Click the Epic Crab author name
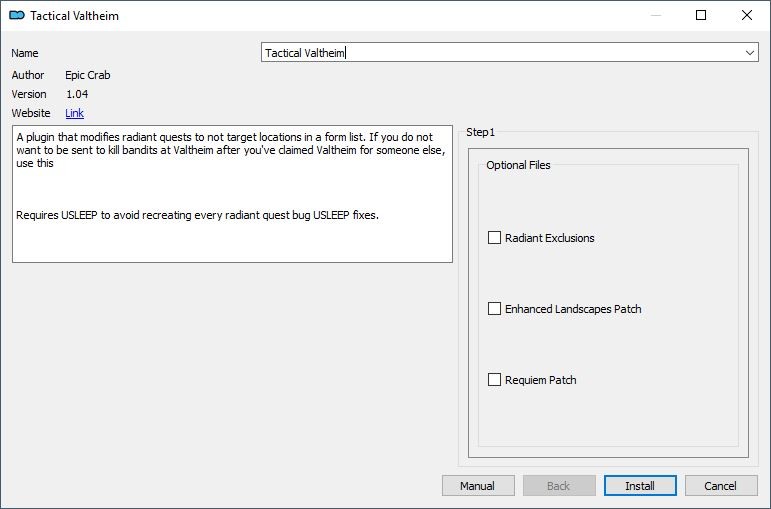 88,75
